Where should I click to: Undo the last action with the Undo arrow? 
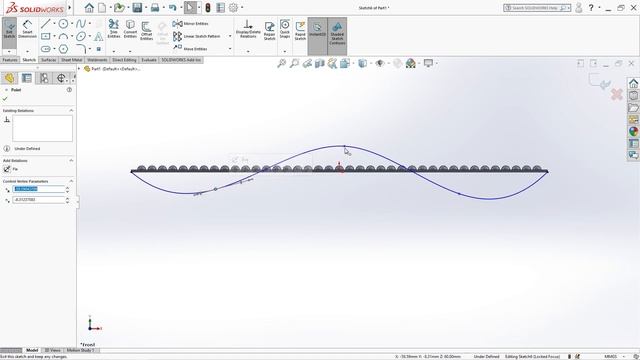click(x=173, y=7)
